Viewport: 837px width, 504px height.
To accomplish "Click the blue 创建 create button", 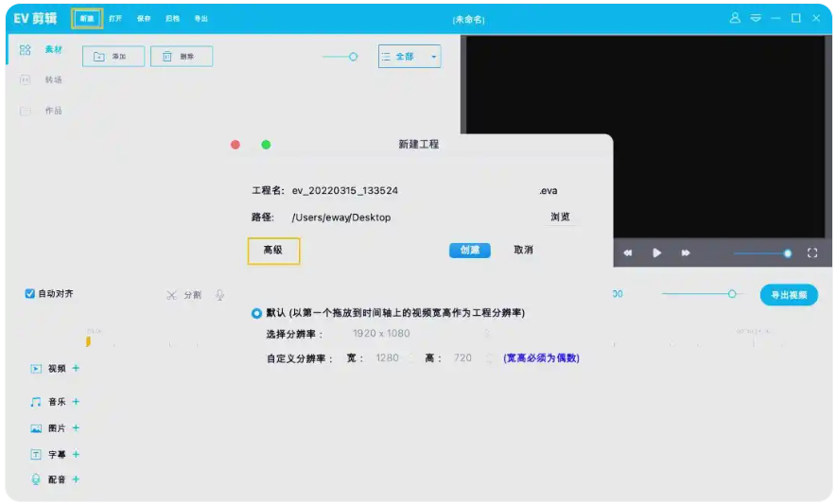I will [x=470, y=251].
